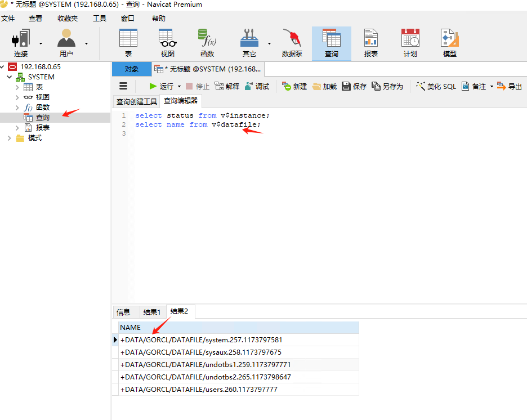Click the Connection (连接) plug icon
This screenshot has height=420, width=527.
[x=21, y=38]
